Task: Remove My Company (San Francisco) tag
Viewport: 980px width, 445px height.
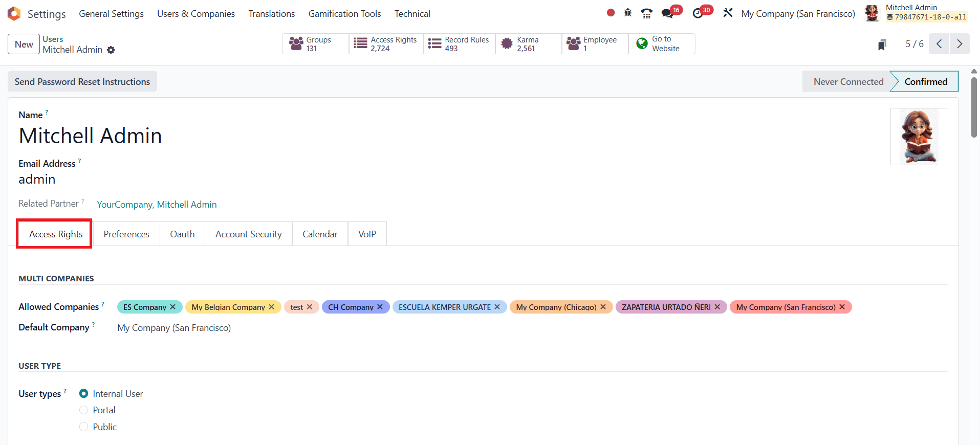Action: pyautogui.click(x=842, y=307)
